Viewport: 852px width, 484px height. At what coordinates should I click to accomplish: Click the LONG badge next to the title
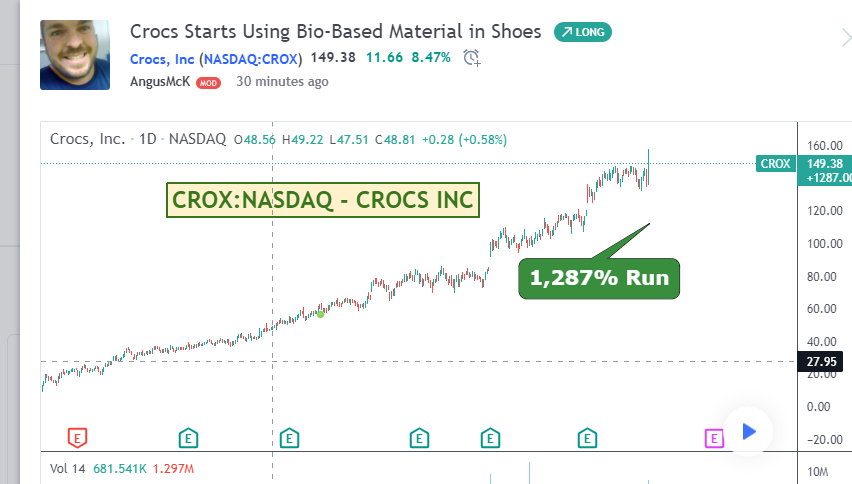pos(582,32)
